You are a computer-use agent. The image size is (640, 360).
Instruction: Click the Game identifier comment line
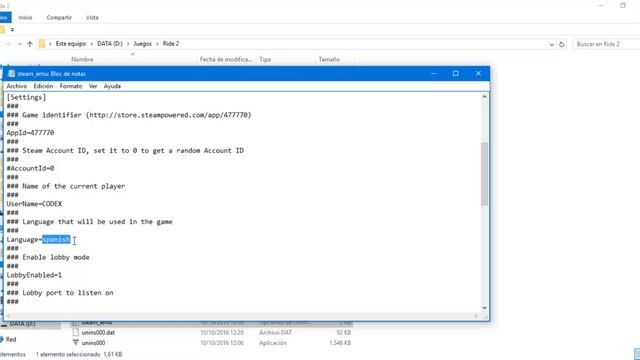point(129,115)
